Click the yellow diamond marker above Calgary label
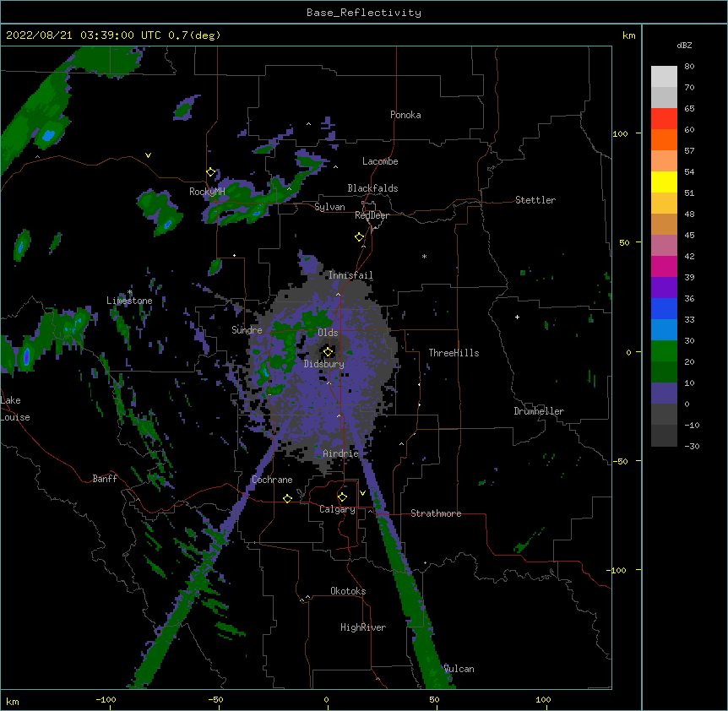Viewport: 728px width, 711px height. coord(342,497)
